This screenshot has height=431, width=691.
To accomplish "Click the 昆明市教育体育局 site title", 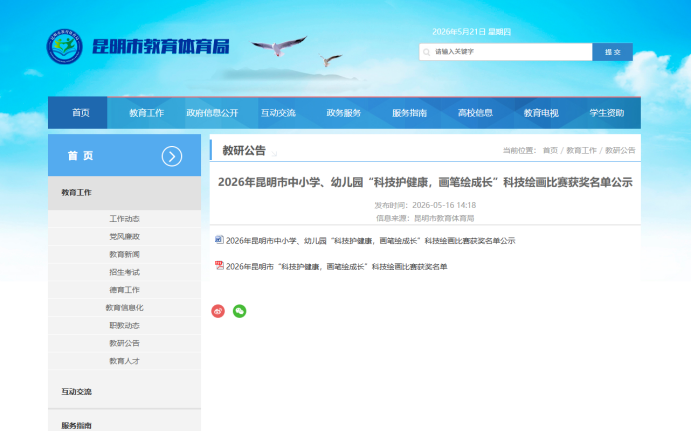I will click(160, 46).
